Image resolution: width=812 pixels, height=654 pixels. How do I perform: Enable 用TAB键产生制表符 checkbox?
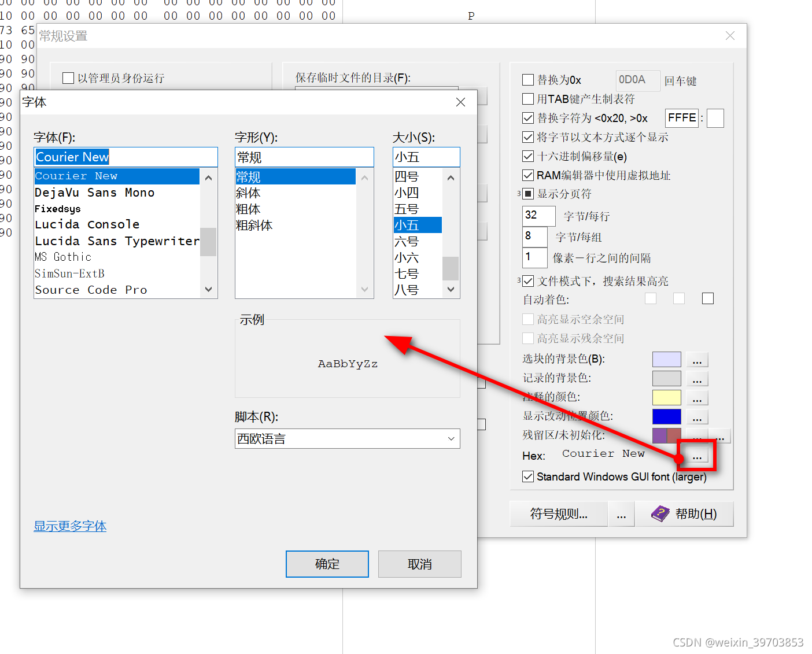point(528,99)
